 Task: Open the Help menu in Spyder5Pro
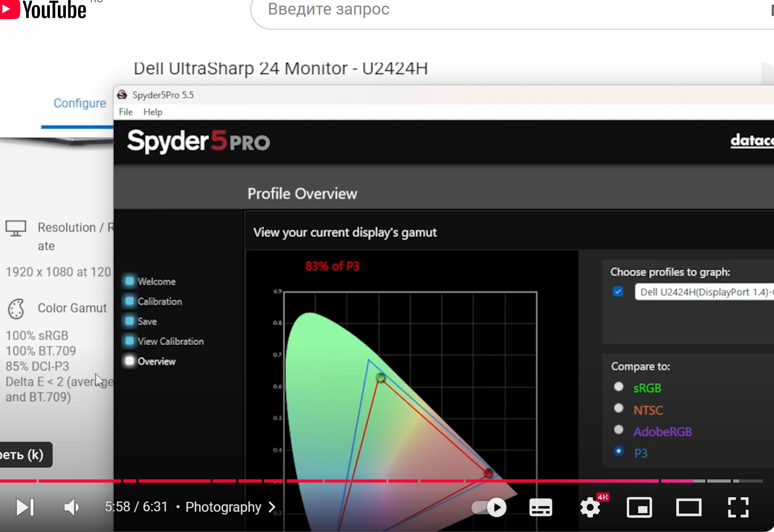tap(153, 112)
